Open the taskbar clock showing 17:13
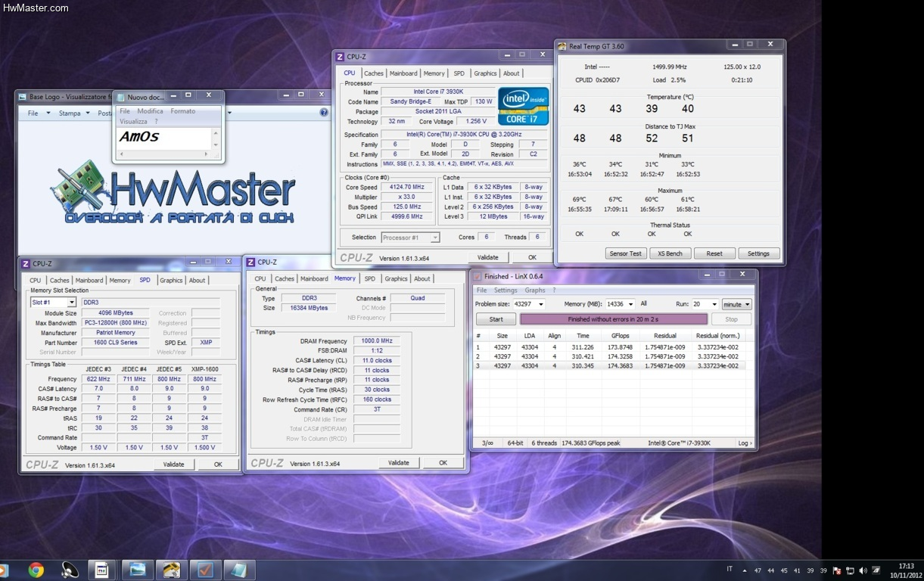 tap(906, 570)
